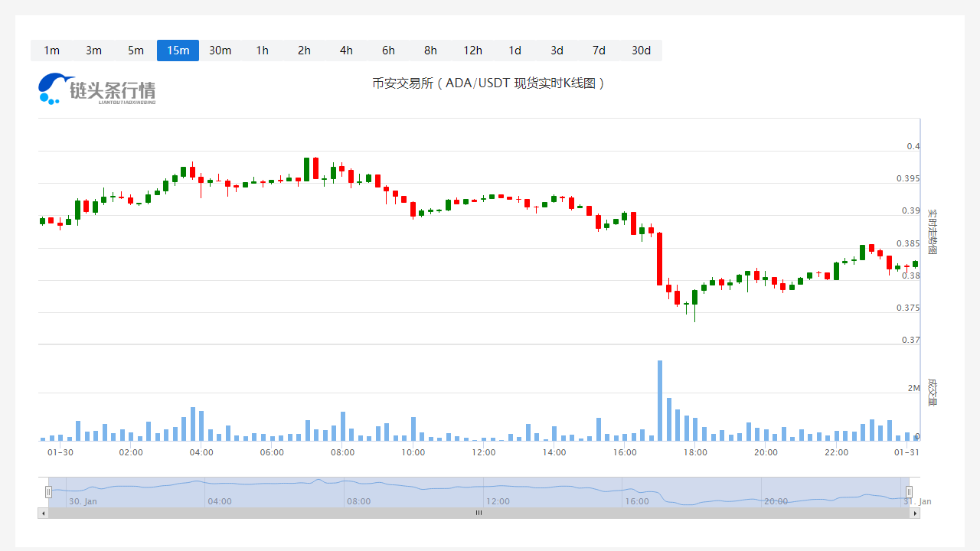The width and height of the screenshot is (980, 551).
Task: Click the 01-30 date axis label
Action: click(x=60, y=452)
